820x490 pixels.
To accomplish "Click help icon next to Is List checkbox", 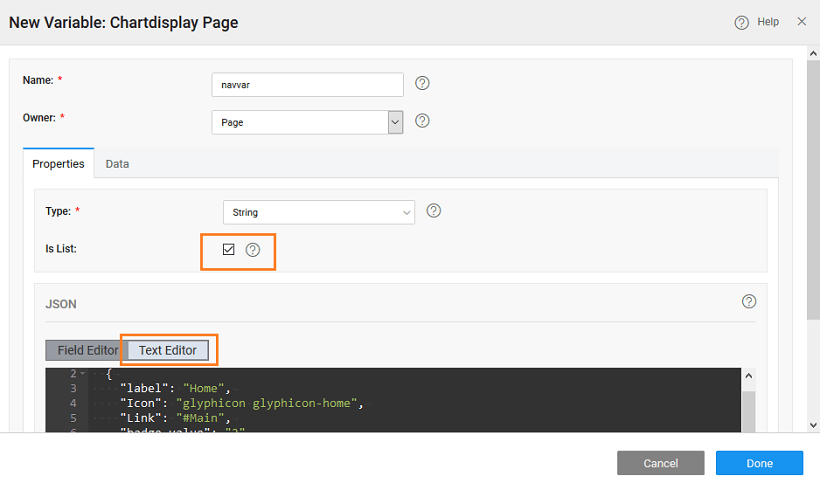I will point(253,249).
